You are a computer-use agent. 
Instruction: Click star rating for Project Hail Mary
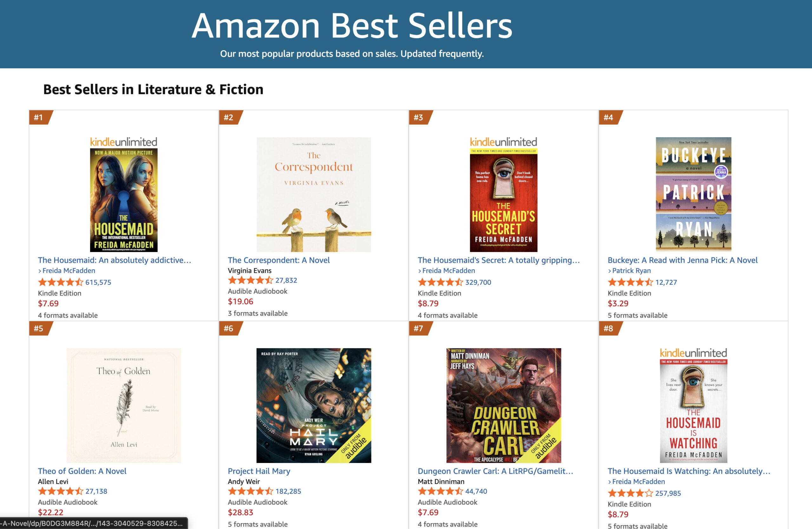click(251, 491)
